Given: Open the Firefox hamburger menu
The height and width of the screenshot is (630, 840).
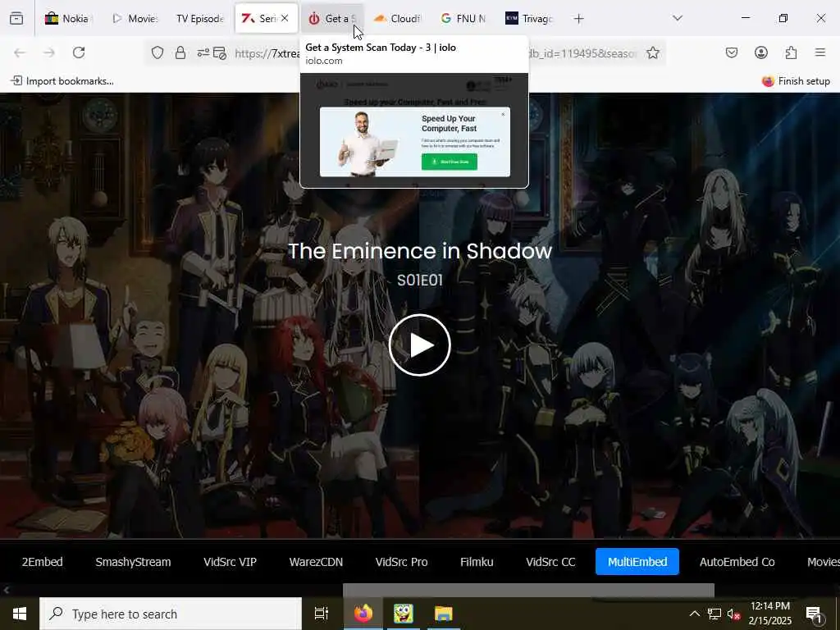Looking at the screenshot, I should 820,52.
